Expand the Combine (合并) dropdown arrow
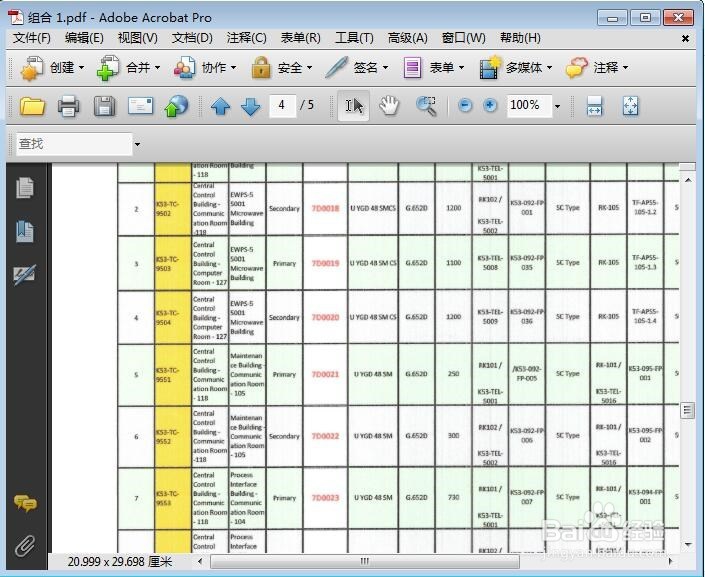Screen dimensions: 705x577 [157, 68]
